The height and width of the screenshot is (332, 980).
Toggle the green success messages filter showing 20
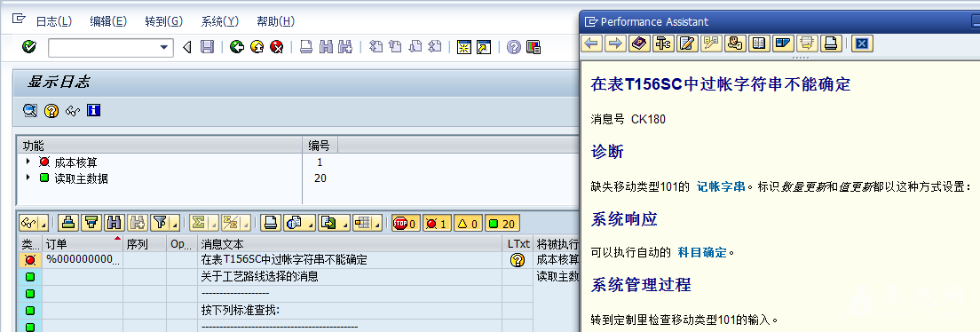502,223
